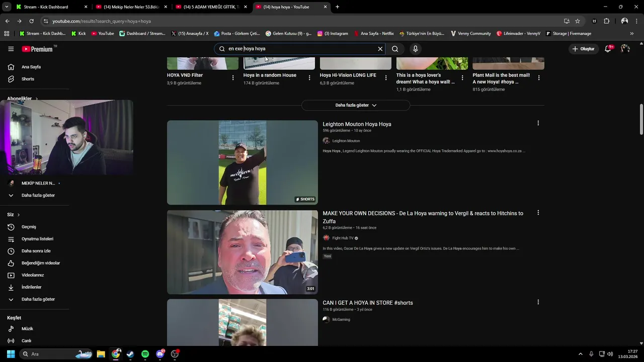Switch to Mekip Neler Neler 53.Bölüm tab

coord(132,7)
